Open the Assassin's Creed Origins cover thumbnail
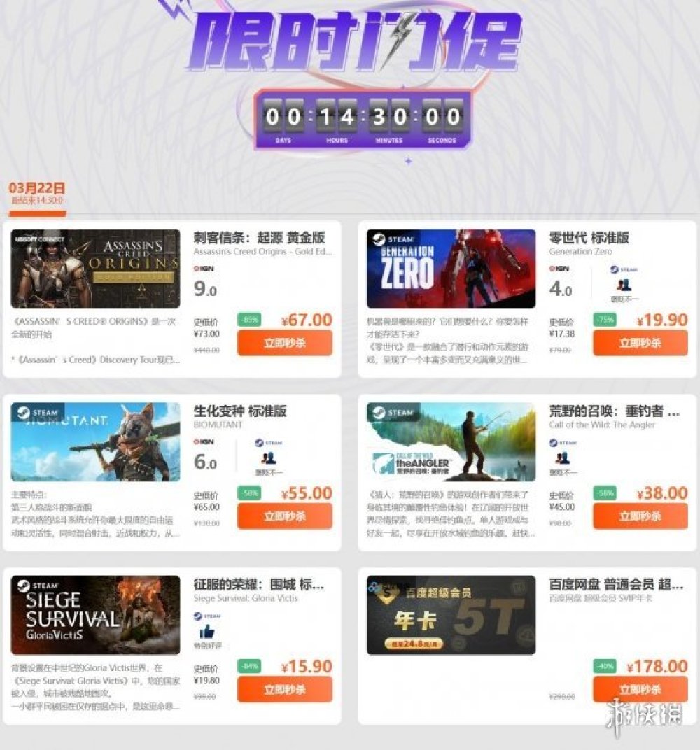700x750 pixels. pos(96,269)
